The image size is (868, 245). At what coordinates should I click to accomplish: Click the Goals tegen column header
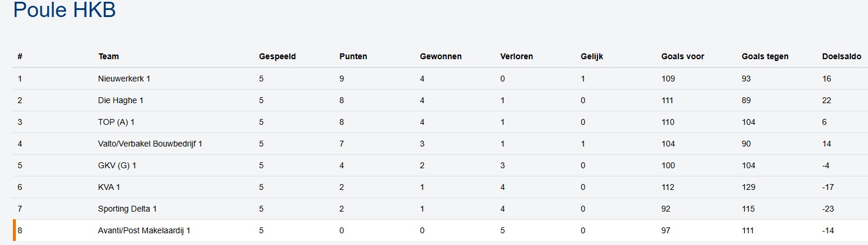(x=765, y=57)
